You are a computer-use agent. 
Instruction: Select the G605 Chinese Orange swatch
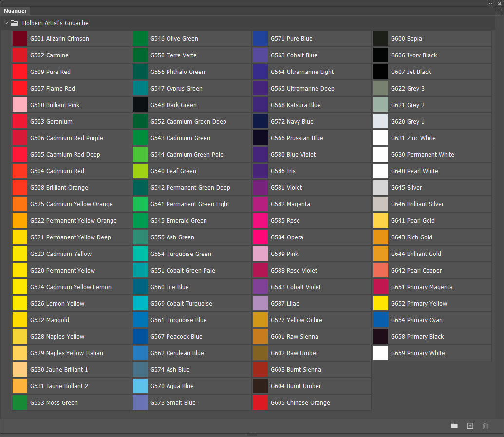(x=261, y=403)
